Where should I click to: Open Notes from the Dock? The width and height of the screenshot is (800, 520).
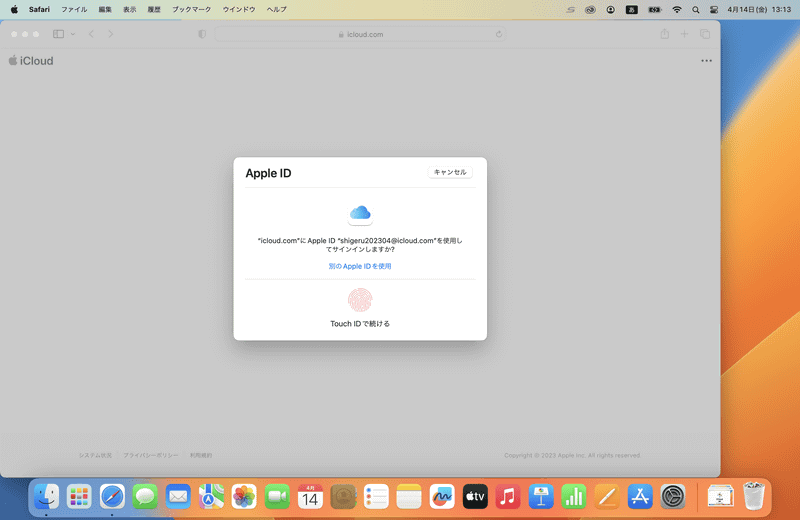pos(409,497)
